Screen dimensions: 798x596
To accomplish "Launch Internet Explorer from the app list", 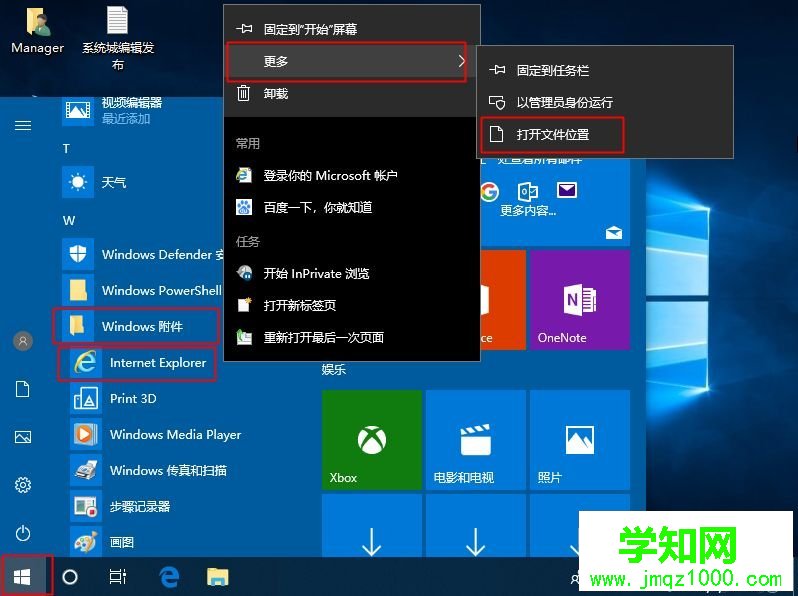I will [x=137, y=362].
